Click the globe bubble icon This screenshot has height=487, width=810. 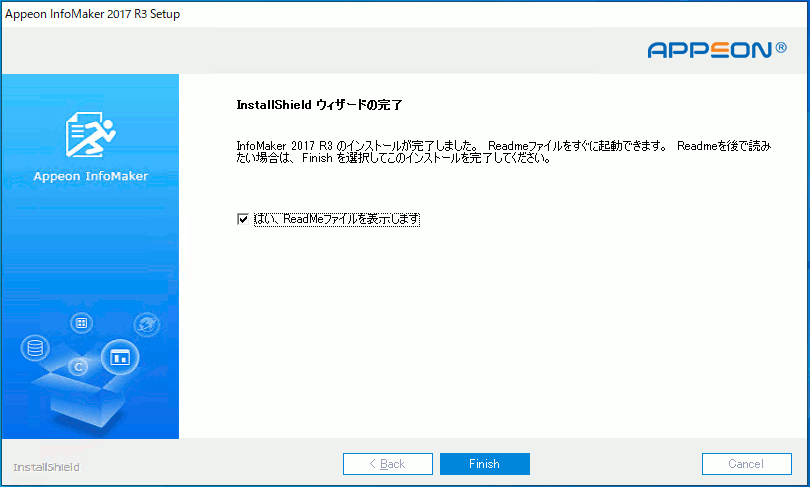[147, 324]
